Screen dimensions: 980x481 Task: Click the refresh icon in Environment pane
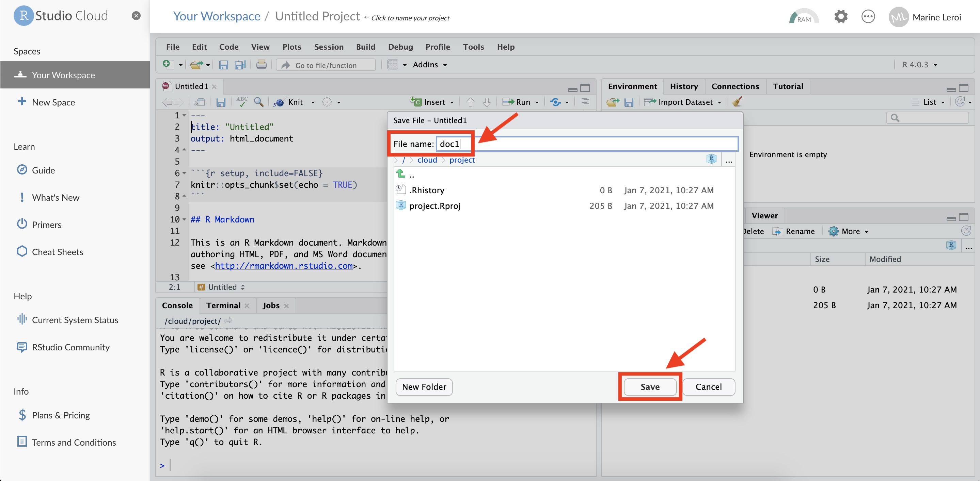960,101
